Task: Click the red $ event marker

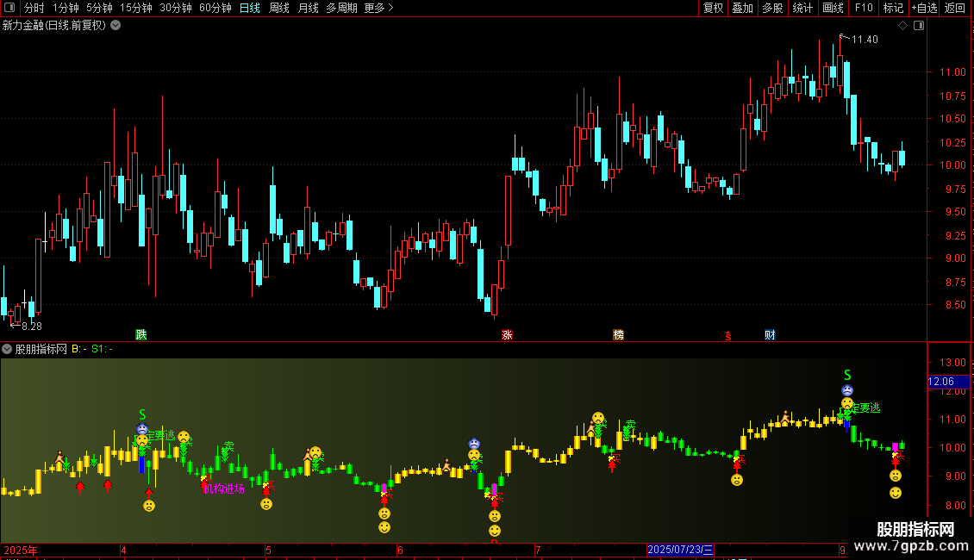Action: point(728,336)
